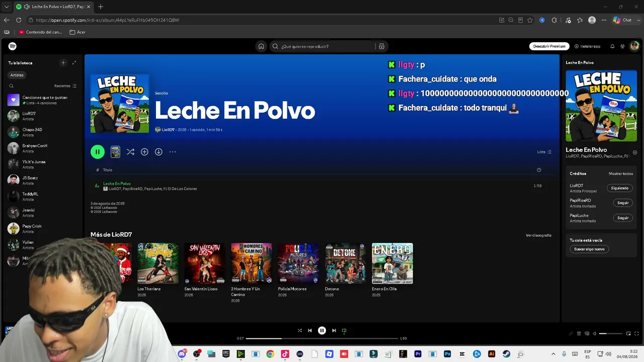Screen dimensions: 644x362
Task: Create a playlist with the library plus icon
Action: point(63,63)
